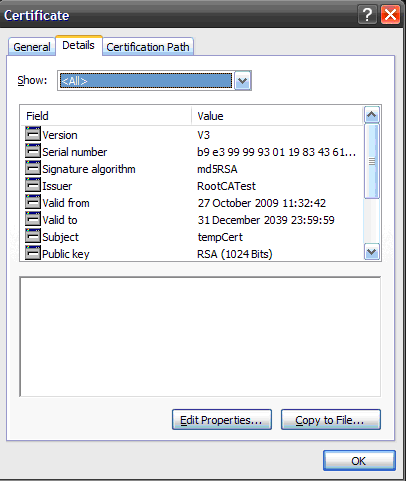Click the Serial number field icon

[33, 151]
